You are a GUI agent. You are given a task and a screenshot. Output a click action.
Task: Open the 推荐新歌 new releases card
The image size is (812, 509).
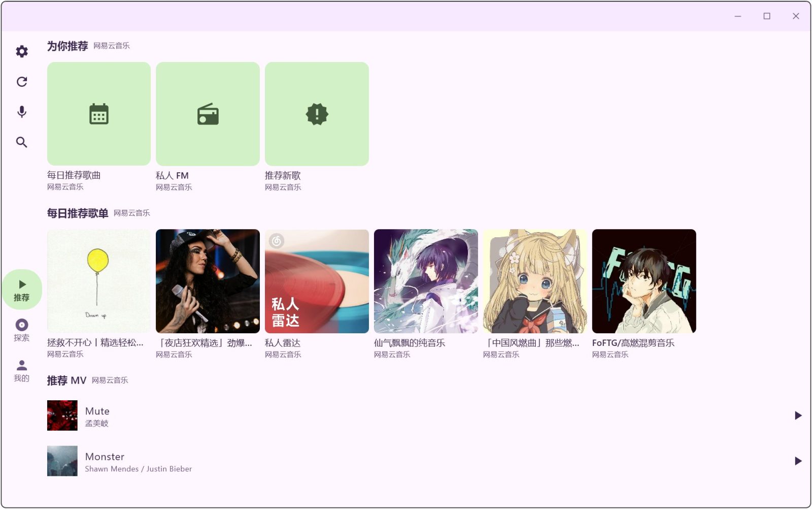317,114
